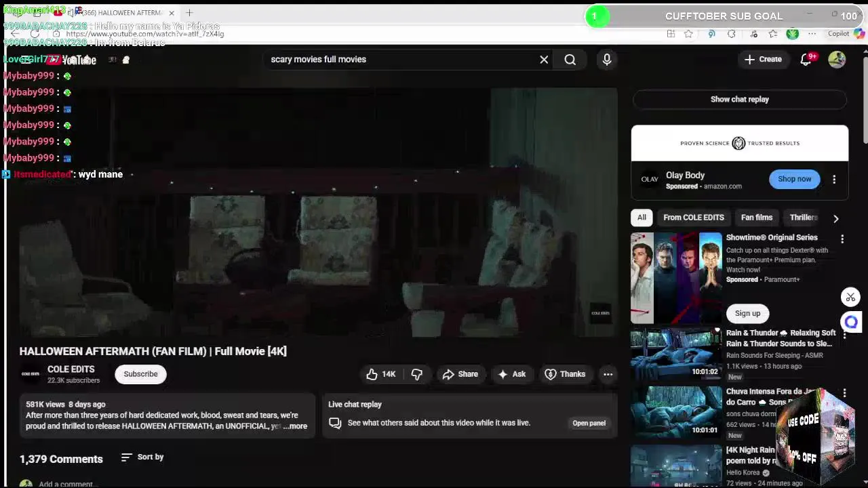Go to the YouTube home logo

pyautogui.click(x=71, y=60)
